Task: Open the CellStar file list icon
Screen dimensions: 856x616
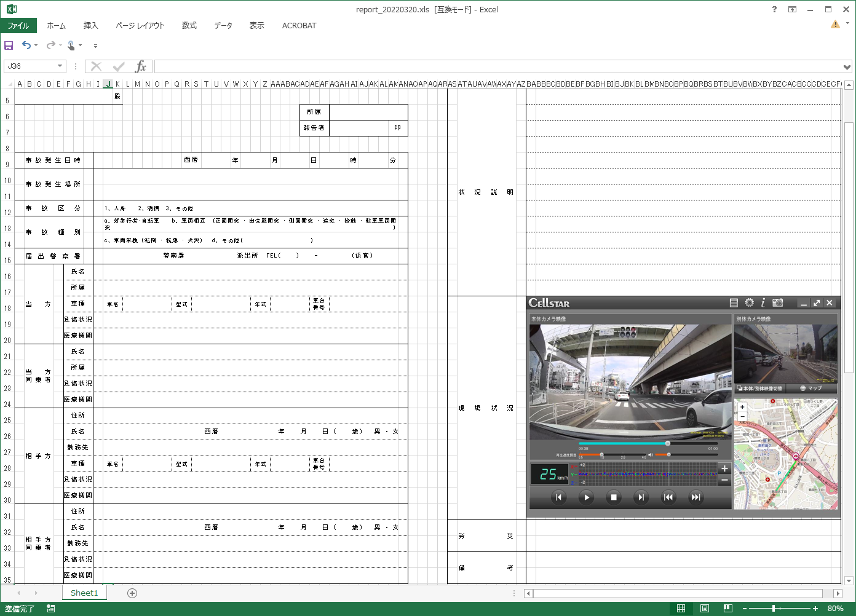Action: coord(734,302)
